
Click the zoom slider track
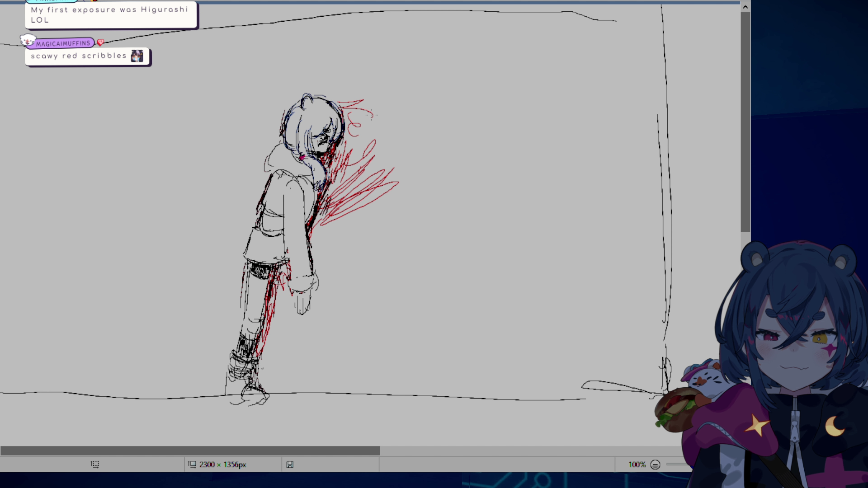(676, 465)
